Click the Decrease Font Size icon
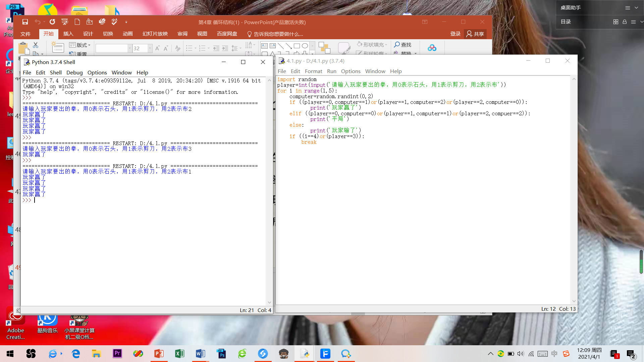Image resolution: width=644 pixels, height=362 pixels. [166, 48]
